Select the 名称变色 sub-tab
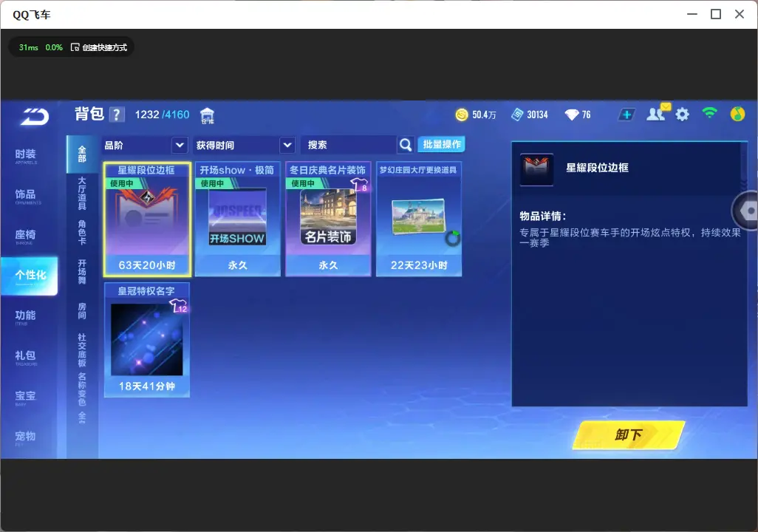 coord(82,389)
